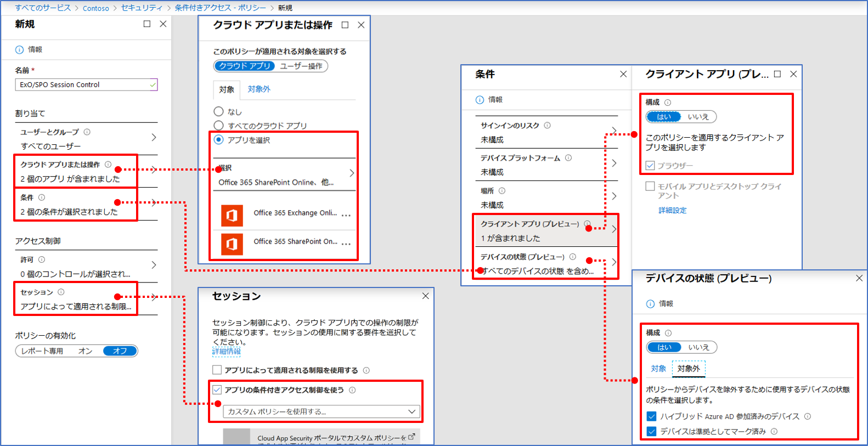Image resolution: width=868 pixels, height=446 pixels.
Task: Open 詳細情報 link in セッション pane
Action: tap(227, 351)
